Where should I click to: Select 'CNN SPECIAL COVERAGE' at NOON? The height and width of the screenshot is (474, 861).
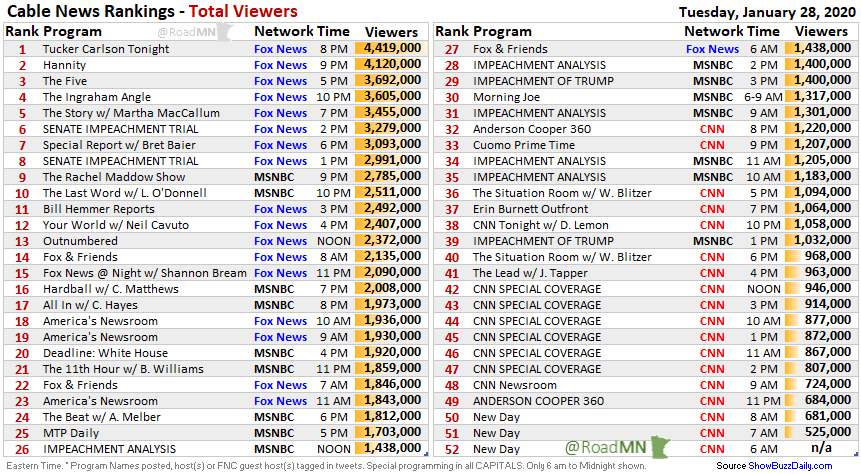[537, 289]
